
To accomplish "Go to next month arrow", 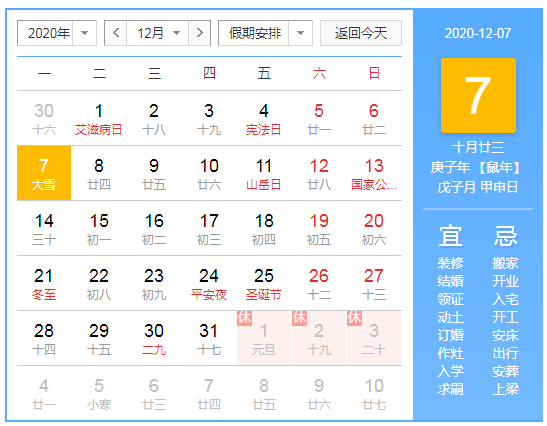I will (200, 33).
